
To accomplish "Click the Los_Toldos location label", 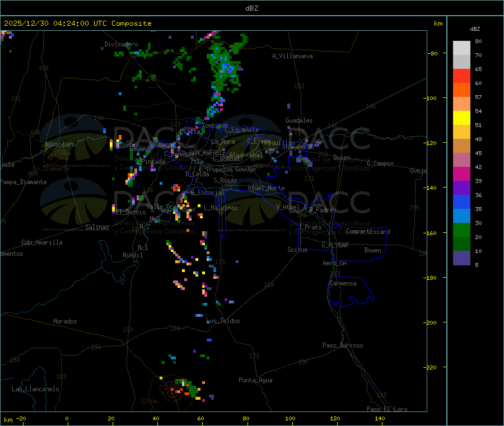I will [x=223, y=321].
